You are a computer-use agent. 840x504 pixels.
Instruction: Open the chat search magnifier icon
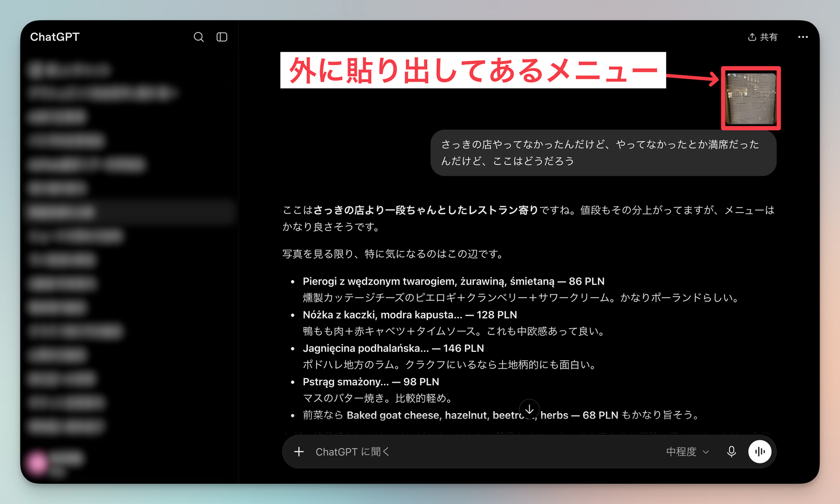click(198, 37)
